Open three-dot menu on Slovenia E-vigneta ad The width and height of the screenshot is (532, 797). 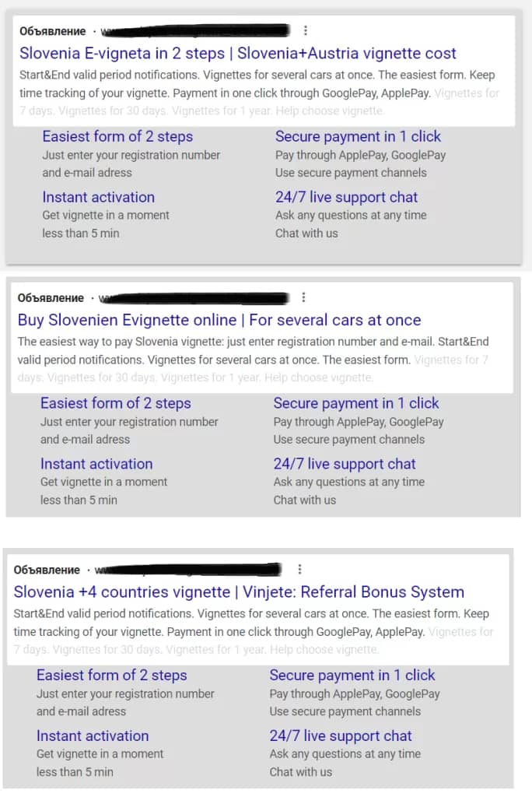(306, 30)
